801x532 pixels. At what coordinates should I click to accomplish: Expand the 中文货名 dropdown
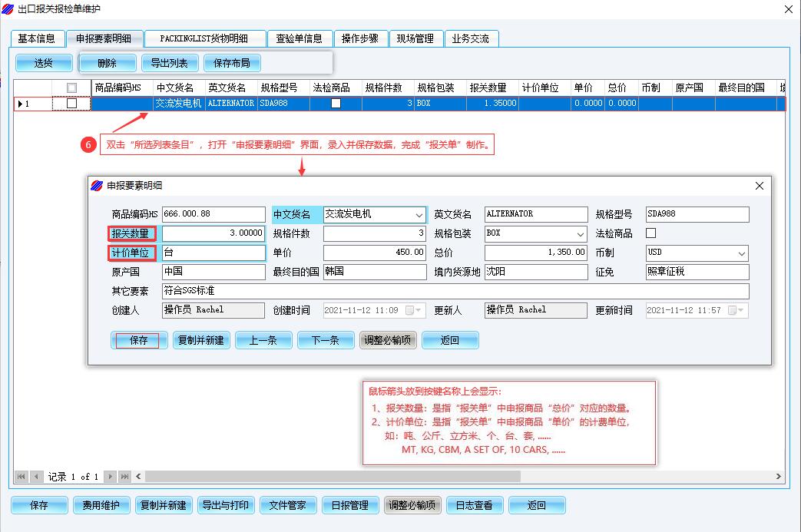[x=419, y=215]
